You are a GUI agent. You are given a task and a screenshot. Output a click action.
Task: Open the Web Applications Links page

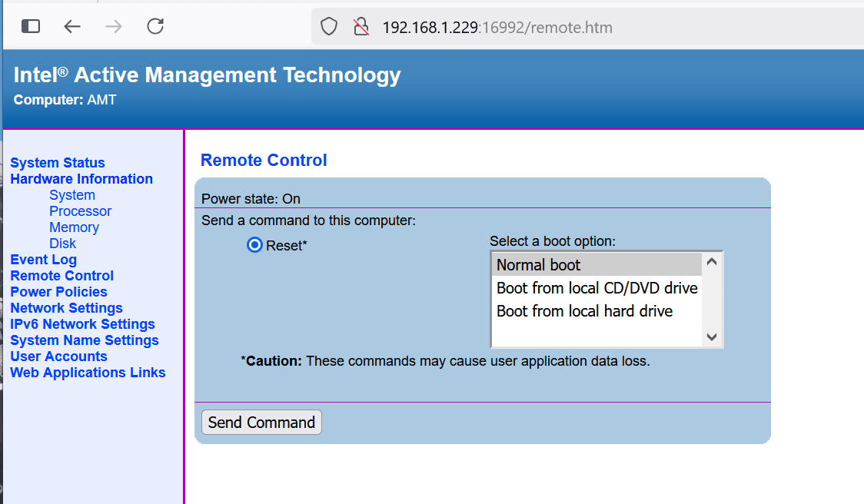tap(88, 373)
